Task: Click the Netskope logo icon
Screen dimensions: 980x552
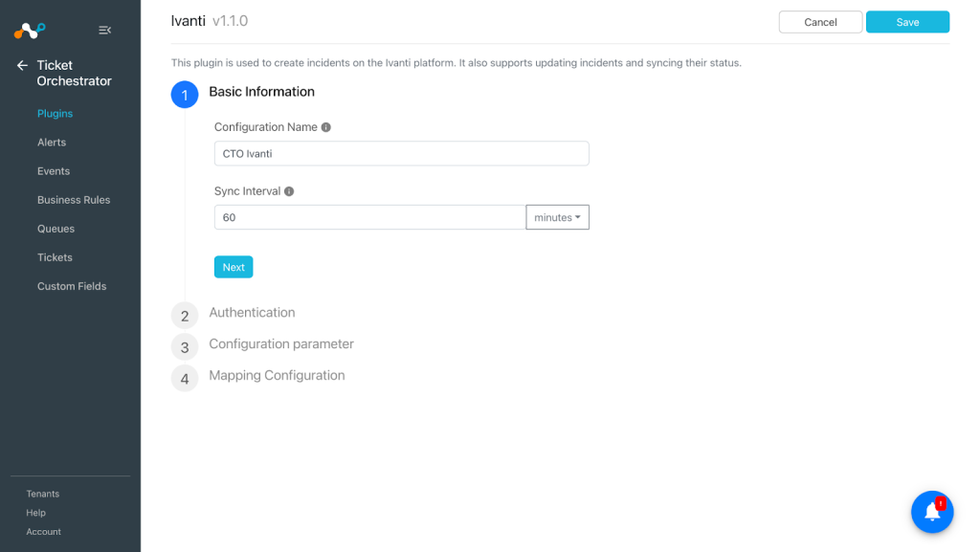Action: coord(30,30)
